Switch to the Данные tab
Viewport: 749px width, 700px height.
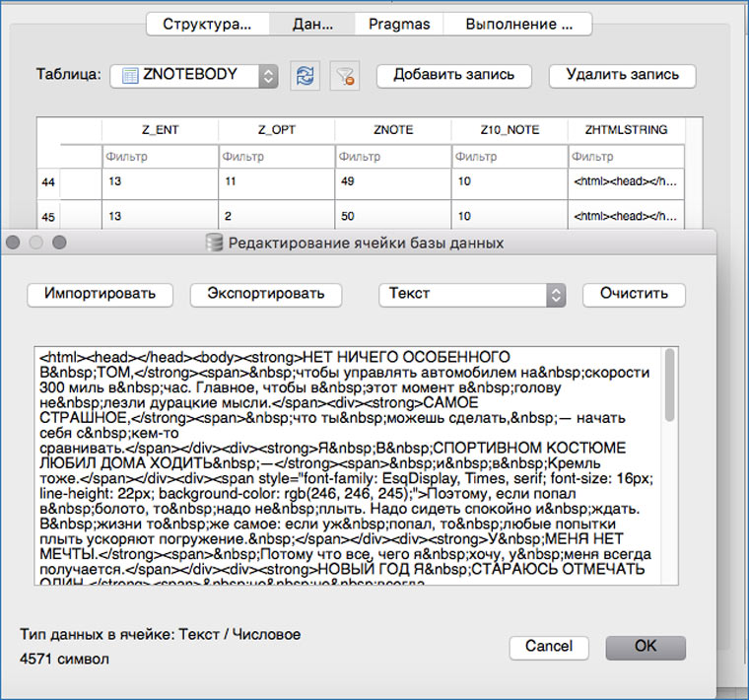pos(312,24)
